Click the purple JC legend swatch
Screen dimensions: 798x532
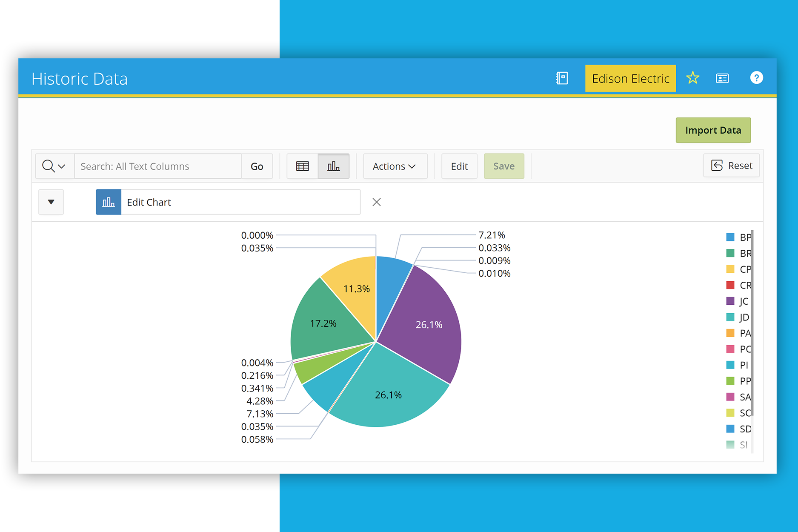tap(730, 301)
